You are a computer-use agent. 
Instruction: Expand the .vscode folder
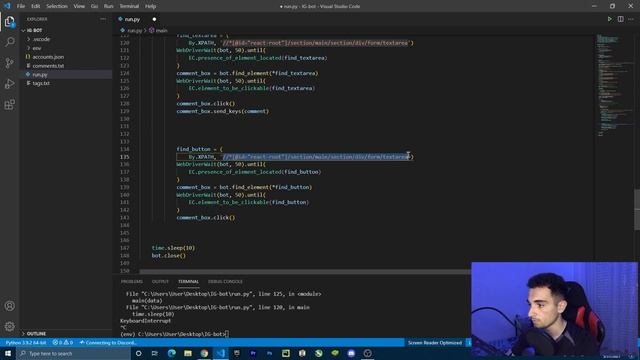[x=41, y=39]
